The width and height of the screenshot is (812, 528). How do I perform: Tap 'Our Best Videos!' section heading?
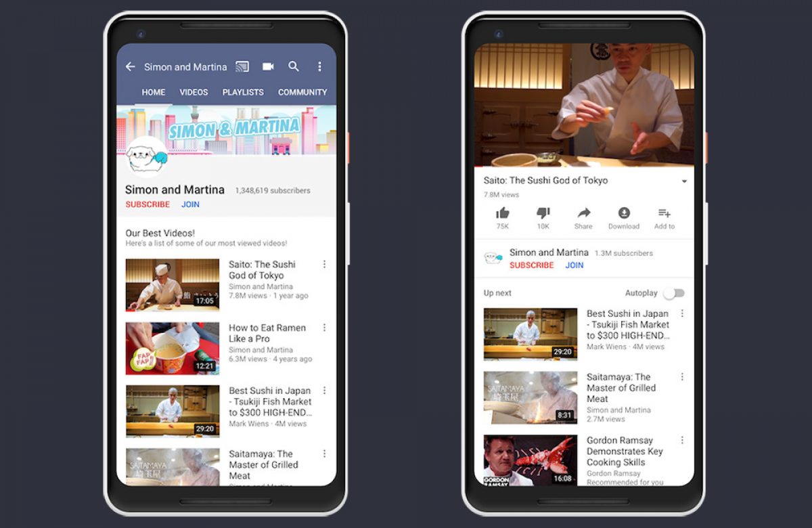160,233
